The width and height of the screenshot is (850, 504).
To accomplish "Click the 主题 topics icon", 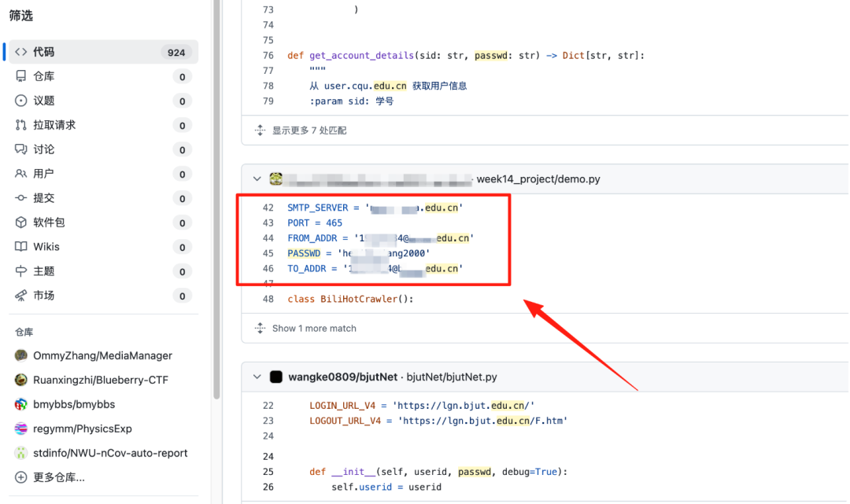I will click(x=20, y=271).
